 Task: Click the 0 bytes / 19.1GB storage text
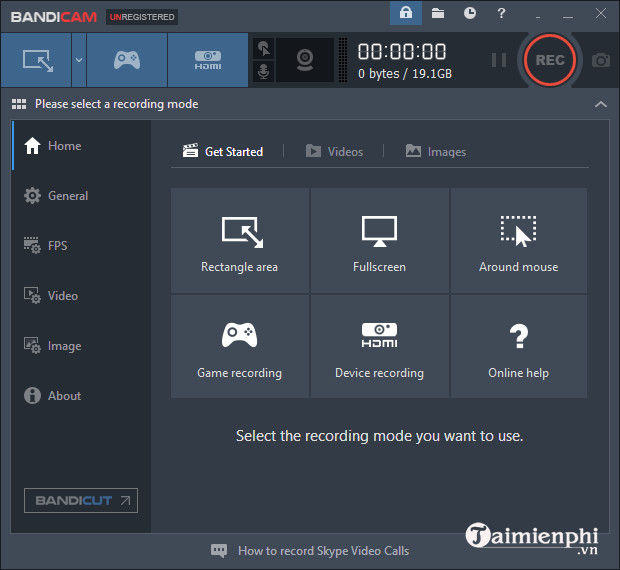click(x=405, y=74)
